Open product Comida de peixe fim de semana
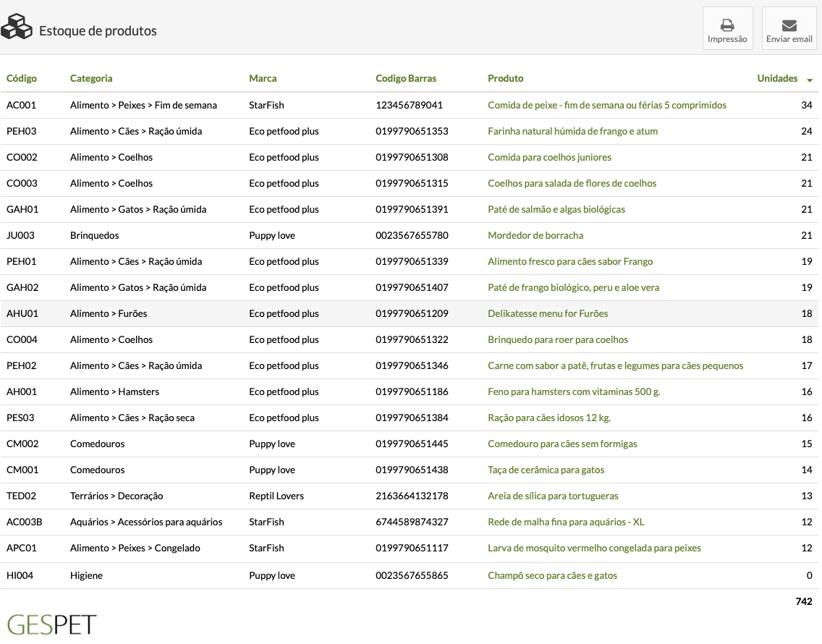Screen dimensions: 822x644 (606, 105)
